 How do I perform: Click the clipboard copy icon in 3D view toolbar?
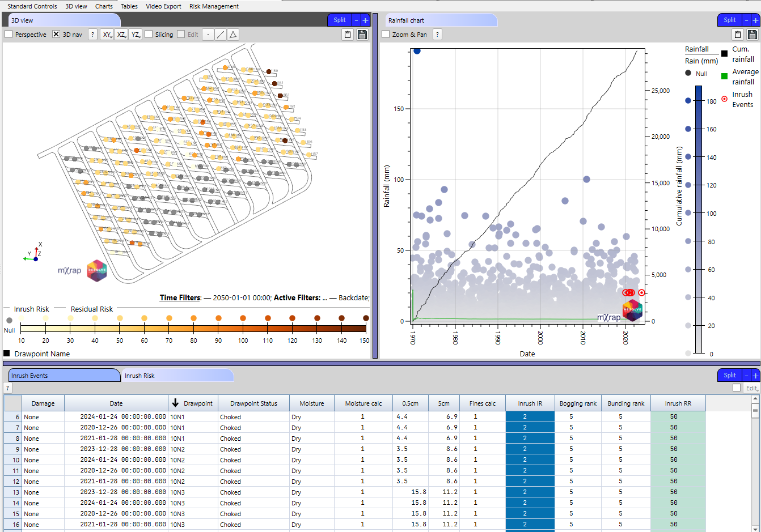tap(347, 35)
